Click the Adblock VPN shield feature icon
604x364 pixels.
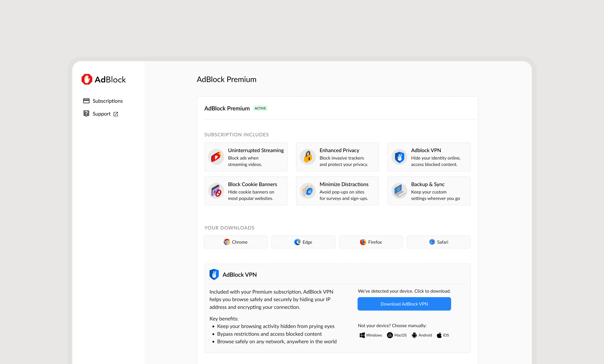click(x=399, y=157)
